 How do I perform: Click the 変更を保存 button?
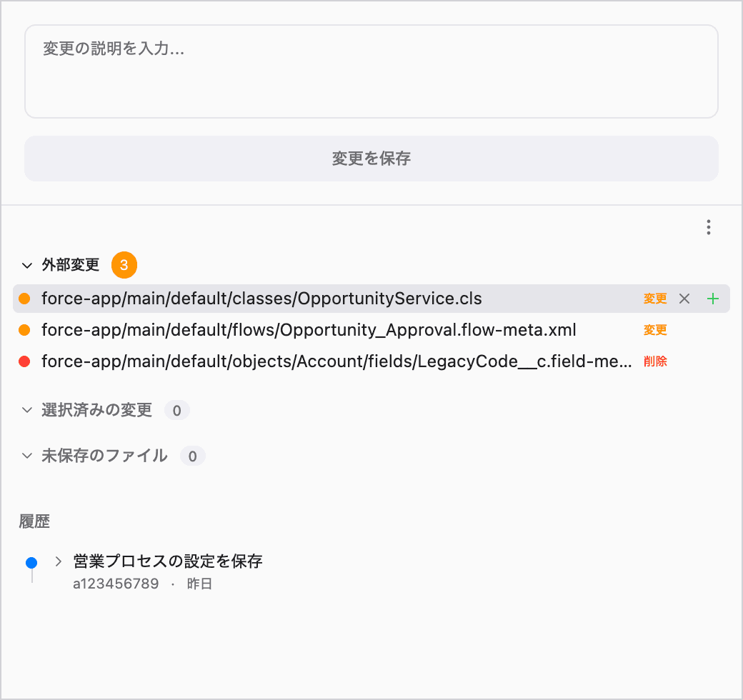point(371,159)
